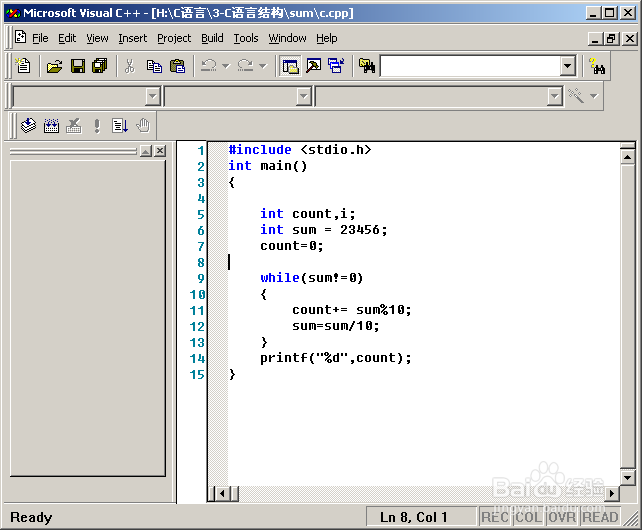
Task: Open the Tools menu
Action: pos(246,38)
